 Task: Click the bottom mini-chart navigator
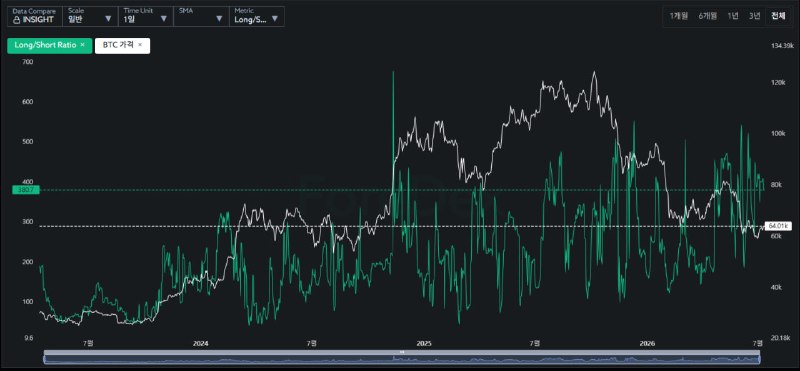[402, 359]
